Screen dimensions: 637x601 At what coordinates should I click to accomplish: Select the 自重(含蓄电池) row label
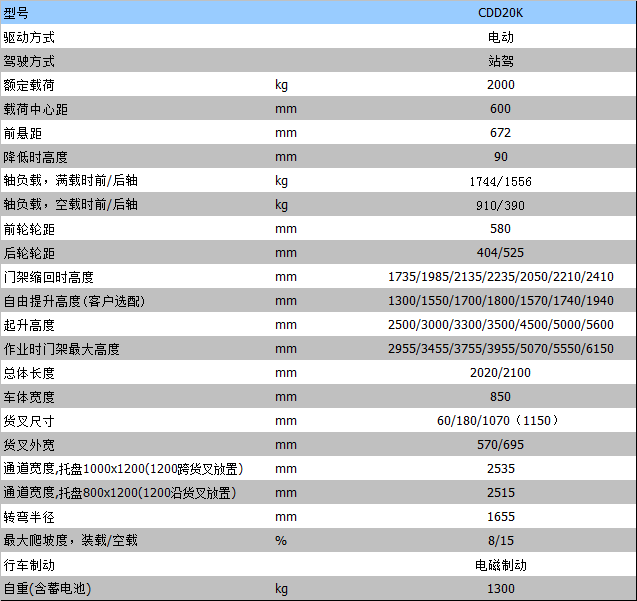point(52,589)
